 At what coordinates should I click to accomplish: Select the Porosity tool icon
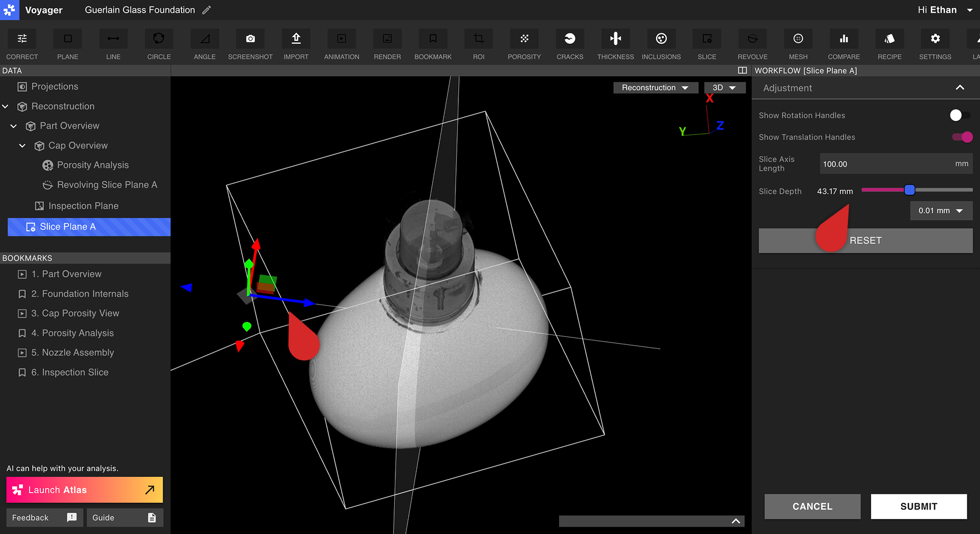524,39
